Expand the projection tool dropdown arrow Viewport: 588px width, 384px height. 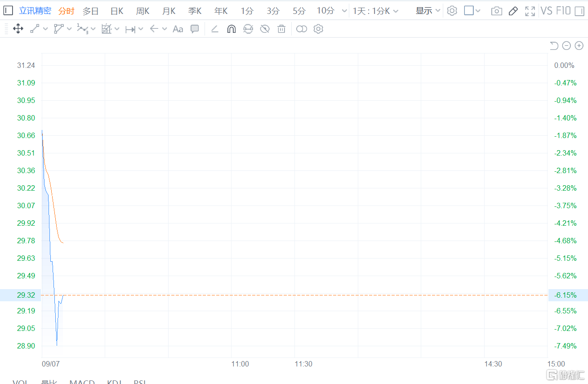point(117,29)
